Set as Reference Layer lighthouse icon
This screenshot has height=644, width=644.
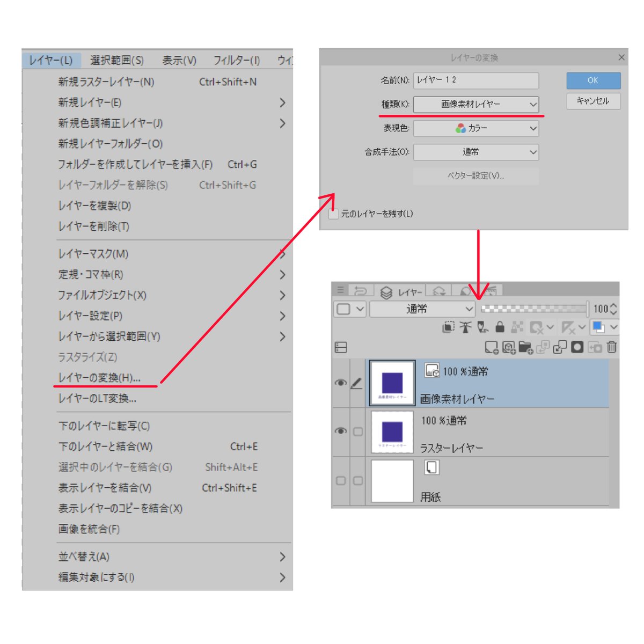point(465,327)
